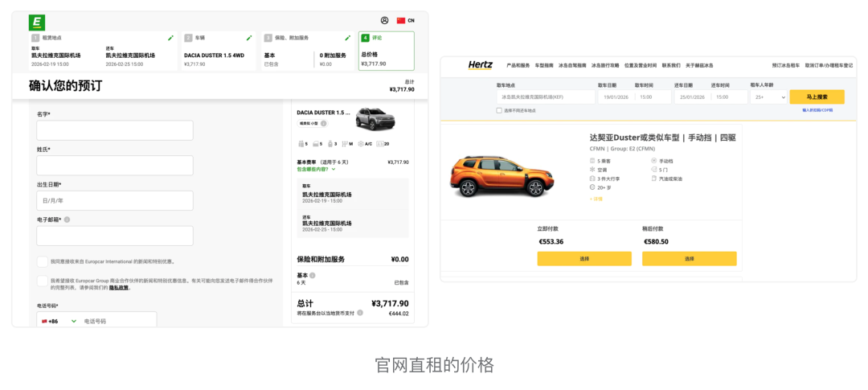Expand 包含哪些内容? details
The image size is (868, 390).
click(316, 169)
